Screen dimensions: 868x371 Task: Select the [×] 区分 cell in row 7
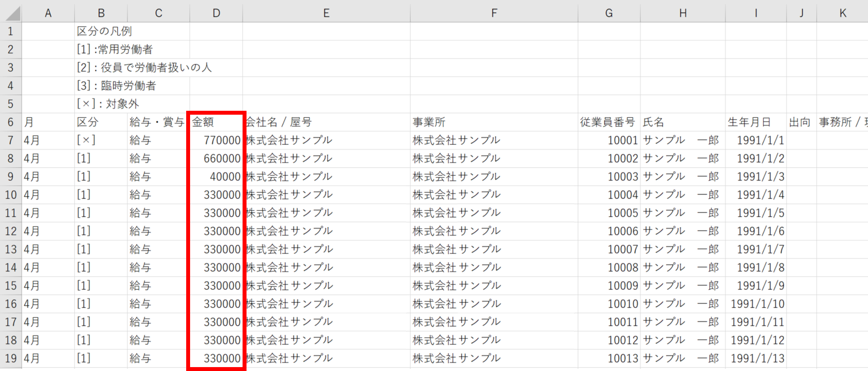point(100,140)
